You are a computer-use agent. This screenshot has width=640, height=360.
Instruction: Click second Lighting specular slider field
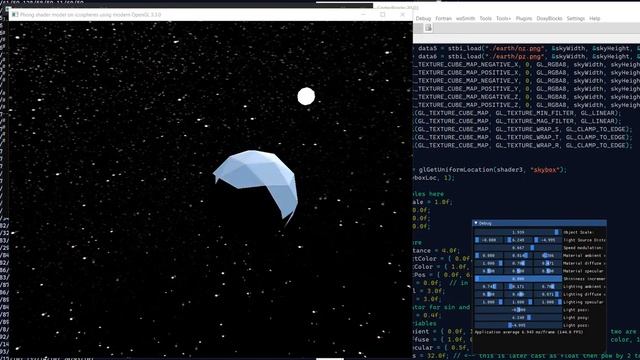click(518, 302)
